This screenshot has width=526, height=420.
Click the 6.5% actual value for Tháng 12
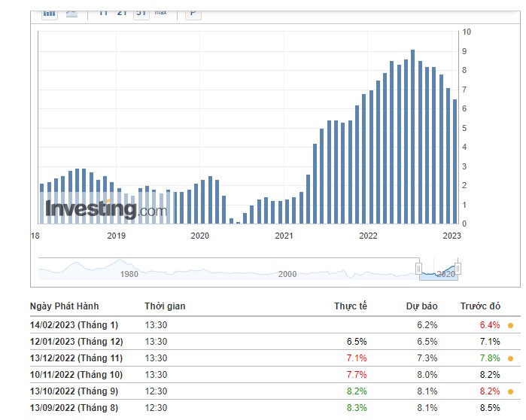(357, 342)
